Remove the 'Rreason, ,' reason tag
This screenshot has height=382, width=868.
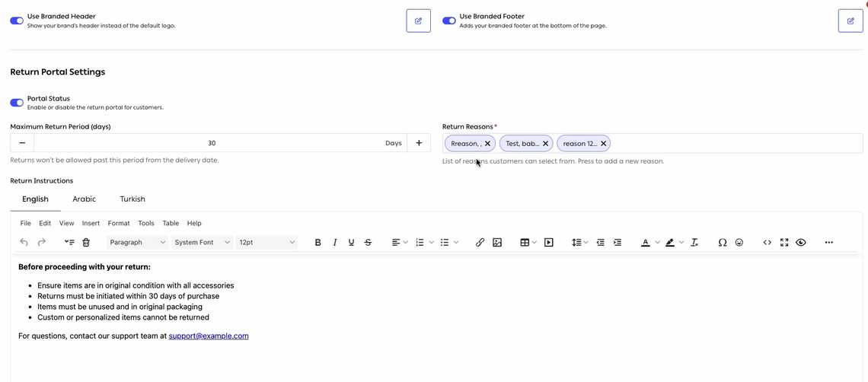(487, 143)
